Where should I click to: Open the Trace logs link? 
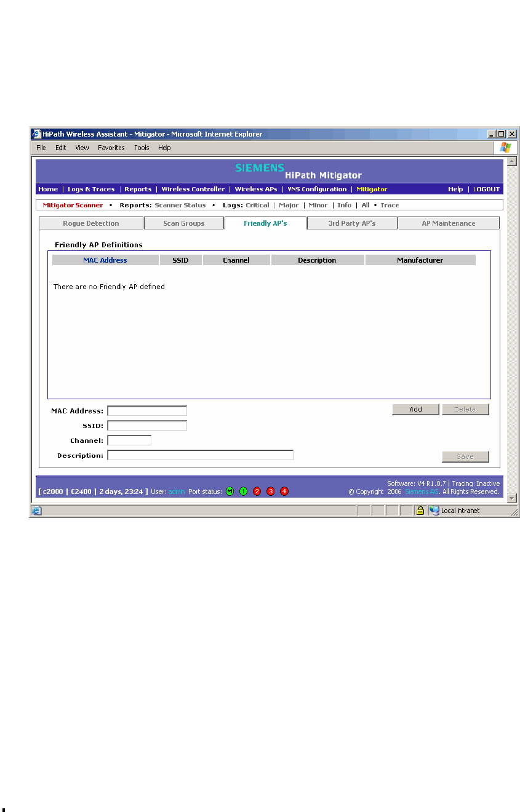tap(390, 205)
